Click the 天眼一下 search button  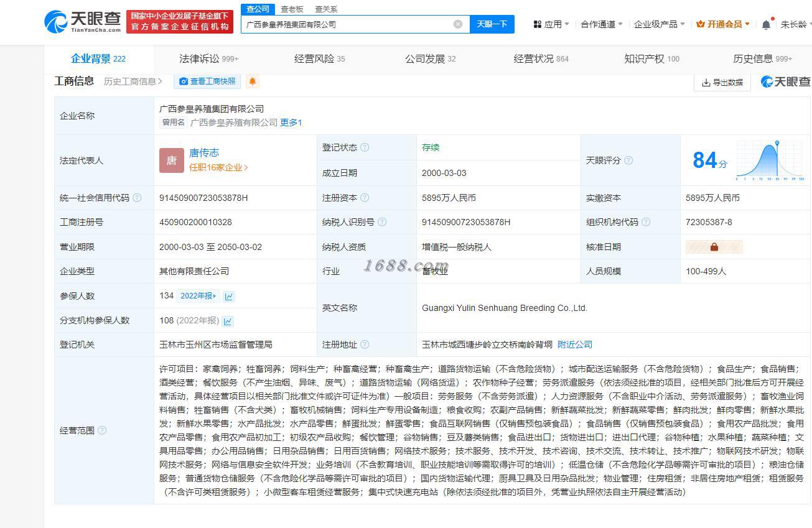pos(492,24)
